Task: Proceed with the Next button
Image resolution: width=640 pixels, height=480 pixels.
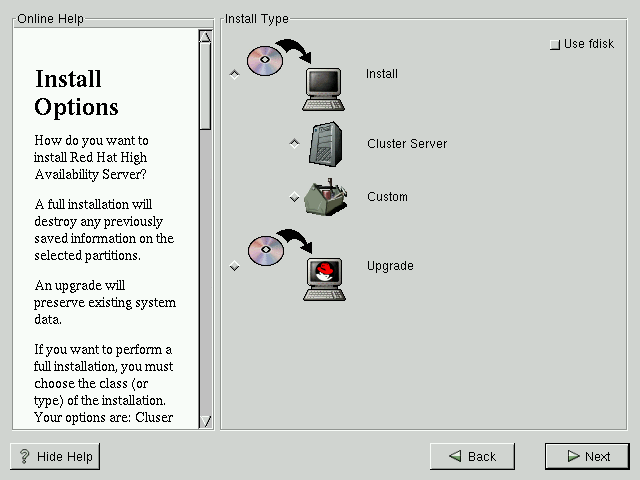Action: click(587, 456)
